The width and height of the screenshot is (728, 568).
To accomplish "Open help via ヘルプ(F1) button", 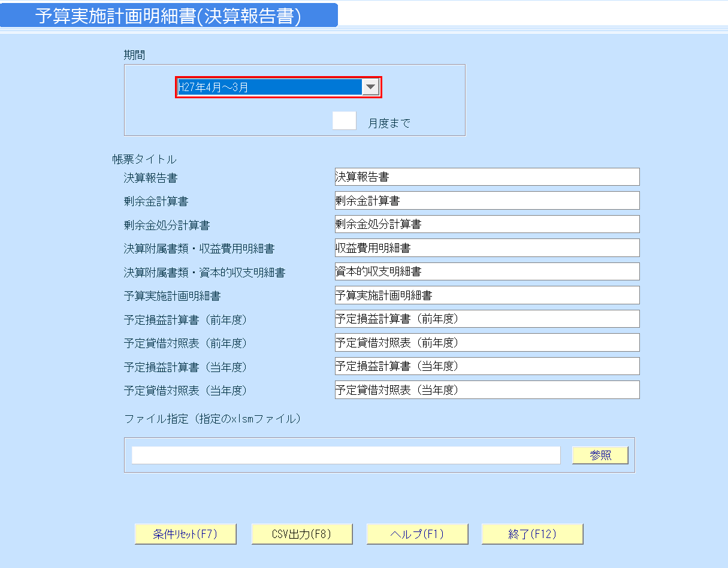I will point(417,534).
